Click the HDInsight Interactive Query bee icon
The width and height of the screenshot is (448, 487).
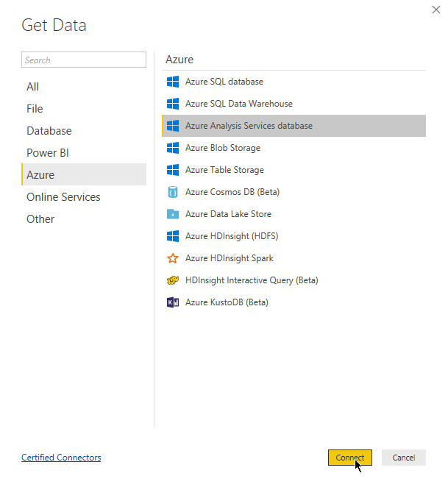pyautogui.click(x=173, y=280)
